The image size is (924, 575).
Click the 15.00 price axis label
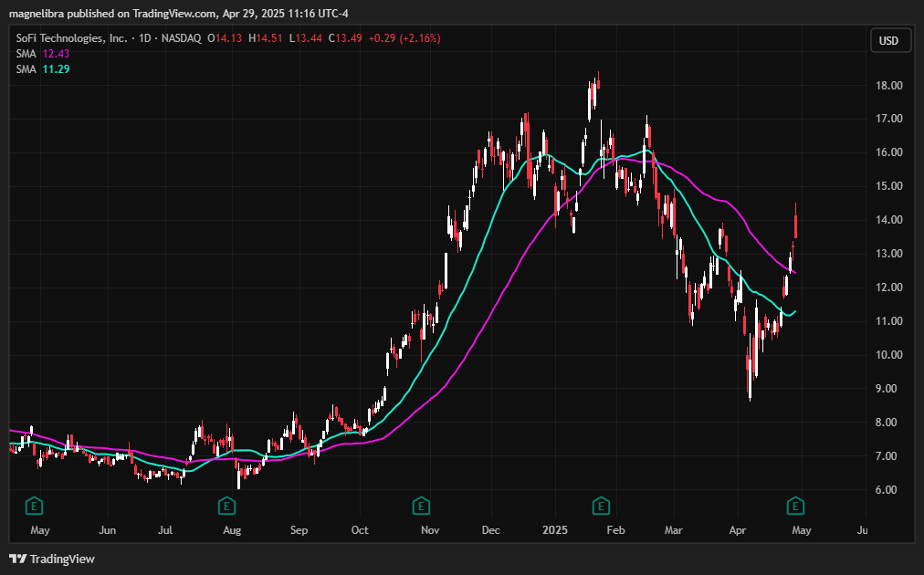pyautogui.click(x=888, y=185)
